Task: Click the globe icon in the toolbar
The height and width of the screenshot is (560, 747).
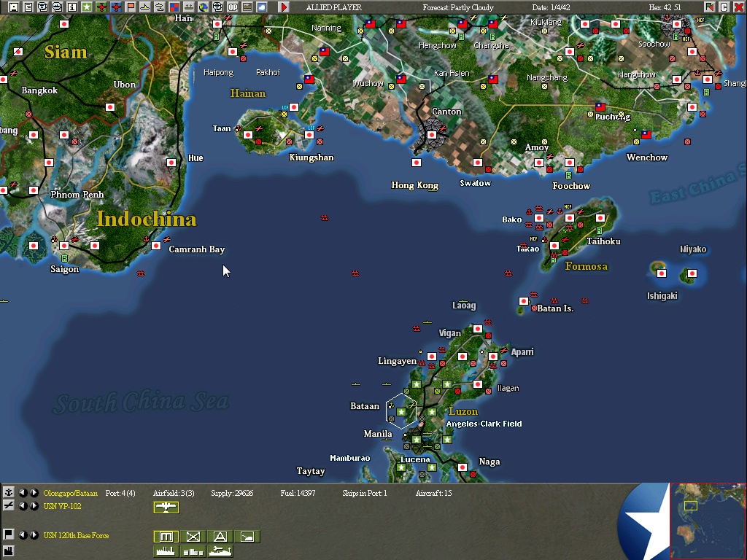Action: coord(204,7)
